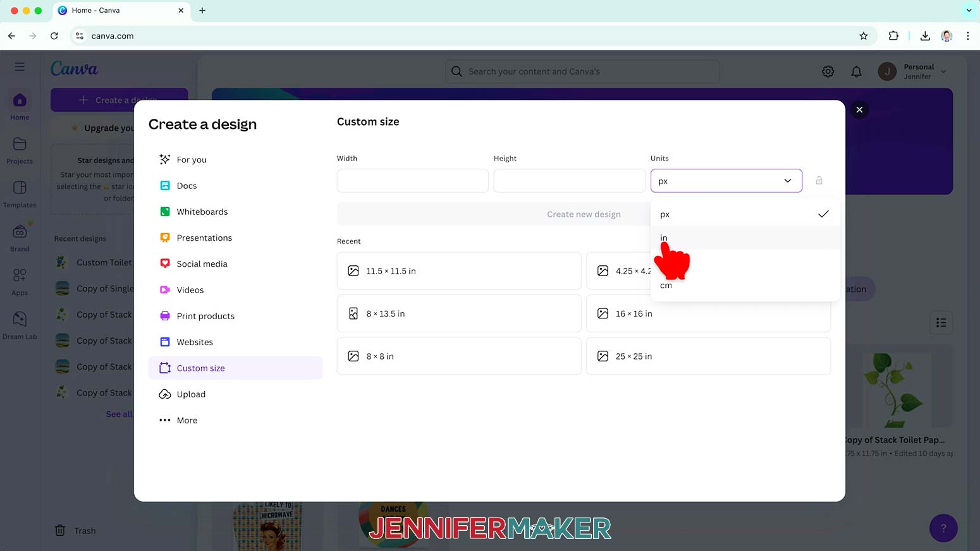Choose the cm unit option
This screenshot has width=980, height=551.
[x=745, y=286]
